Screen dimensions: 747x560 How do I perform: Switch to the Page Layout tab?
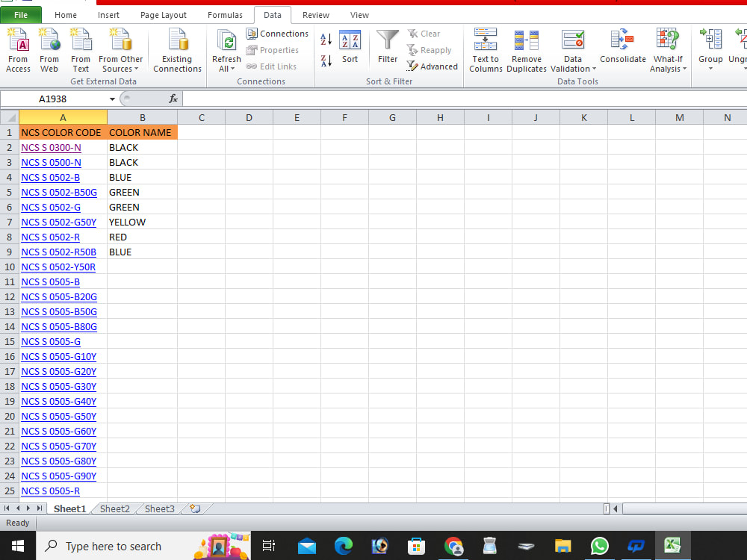(x=164, y=15)
